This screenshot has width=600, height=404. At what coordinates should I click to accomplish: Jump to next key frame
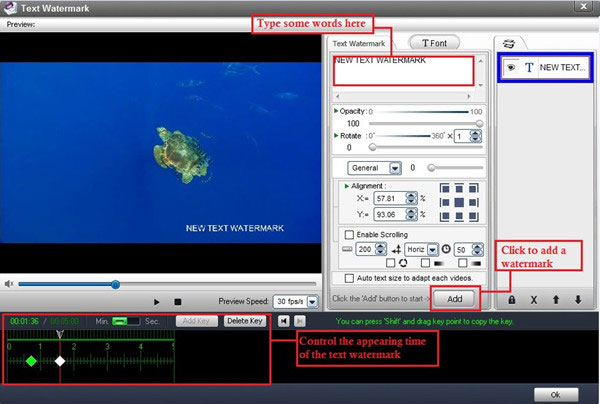(x=300, y=321)
